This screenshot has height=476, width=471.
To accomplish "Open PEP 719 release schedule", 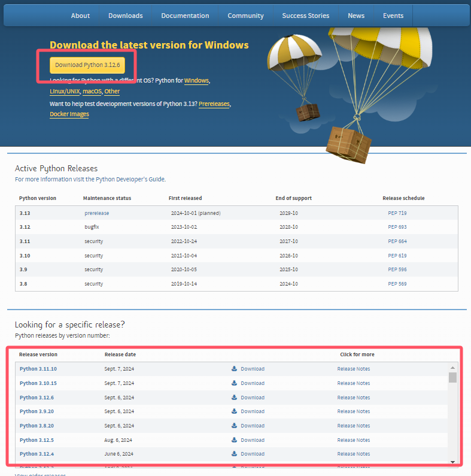I will [397, 213].
